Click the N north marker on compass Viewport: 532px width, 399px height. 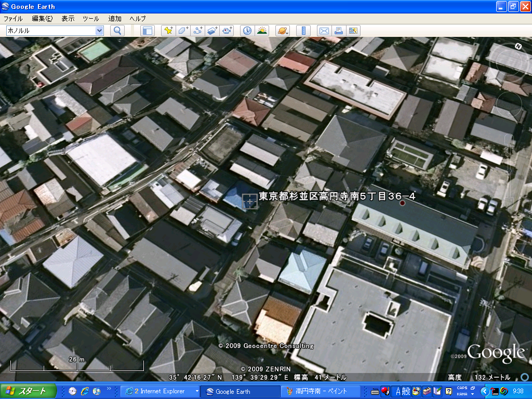tap(518, 46)
